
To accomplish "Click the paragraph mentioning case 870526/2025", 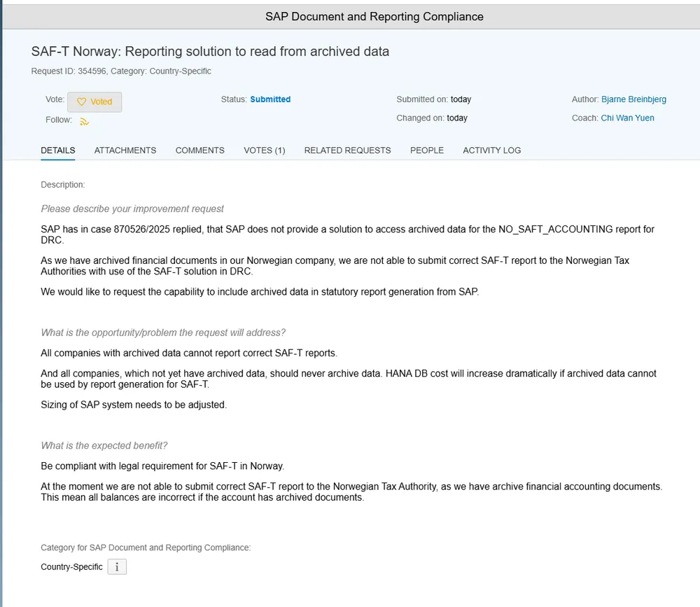I will pos(347,235).
